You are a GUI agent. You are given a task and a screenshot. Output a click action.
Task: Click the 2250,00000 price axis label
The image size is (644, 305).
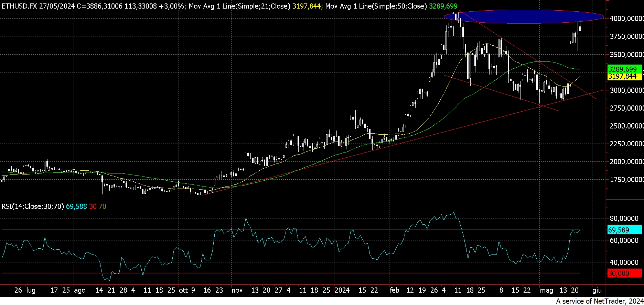[626, 144]
